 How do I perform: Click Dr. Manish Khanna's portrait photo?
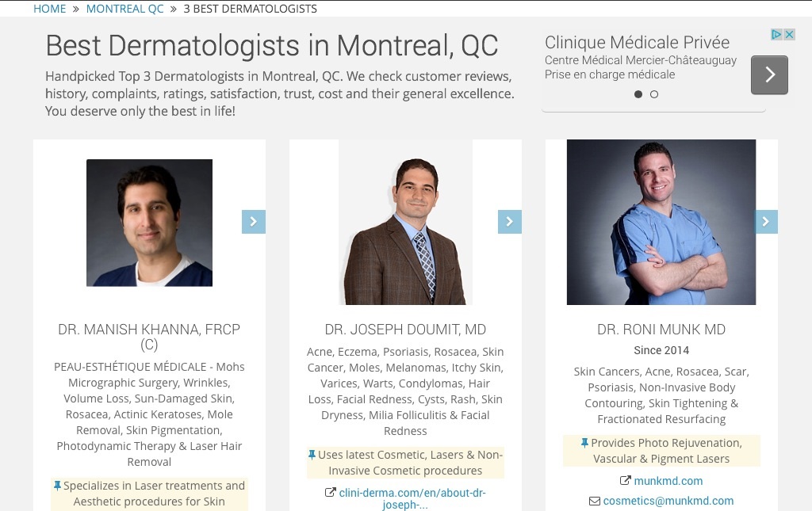pos(149,223)
